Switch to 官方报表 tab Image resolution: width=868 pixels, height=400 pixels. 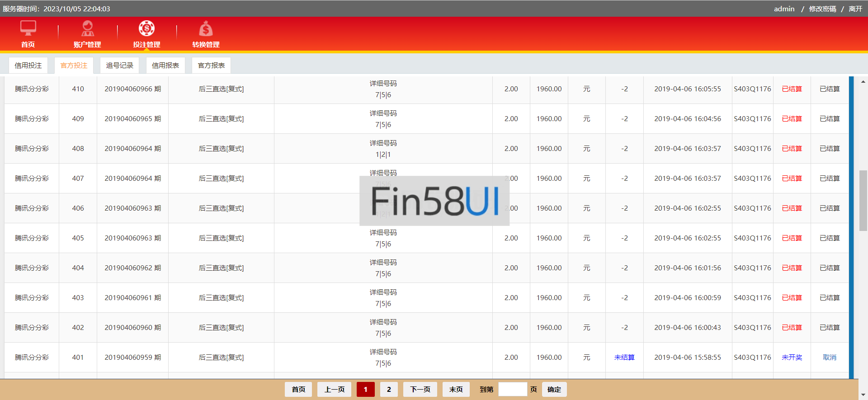pyautogui.click(x=211, y=66)
